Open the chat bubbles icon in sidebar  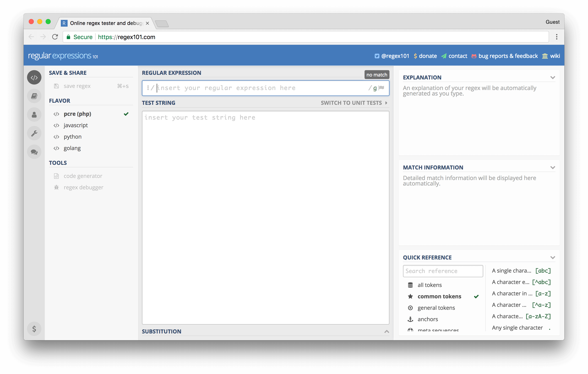pos(34,152)
